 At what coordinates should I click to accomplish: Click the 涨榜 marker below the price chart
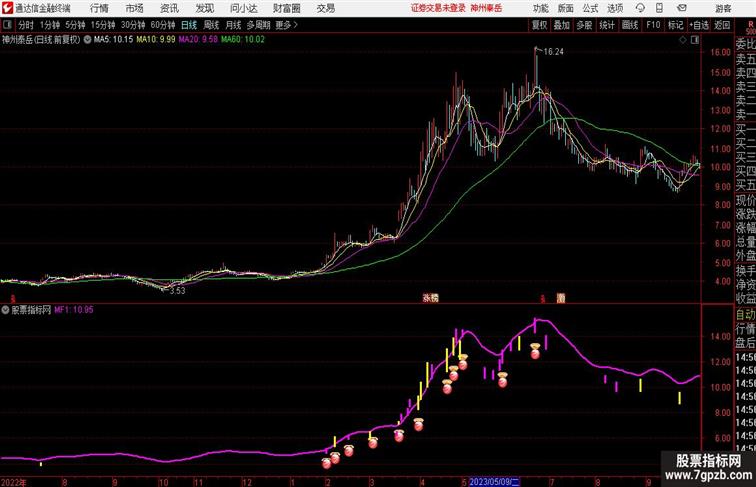click(x=431, y=298)
